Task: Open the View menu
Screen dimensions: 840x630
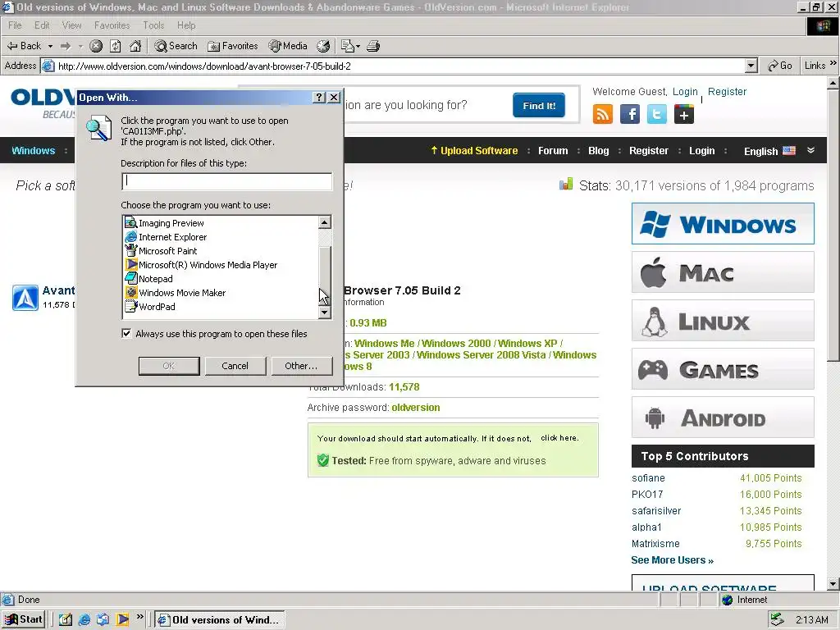Action: (72, 25)
